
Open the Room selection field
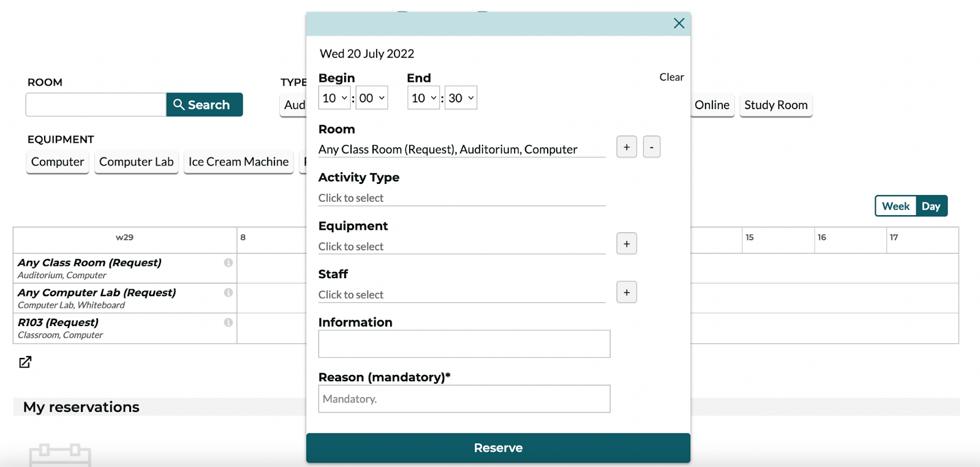click(462, 150)
